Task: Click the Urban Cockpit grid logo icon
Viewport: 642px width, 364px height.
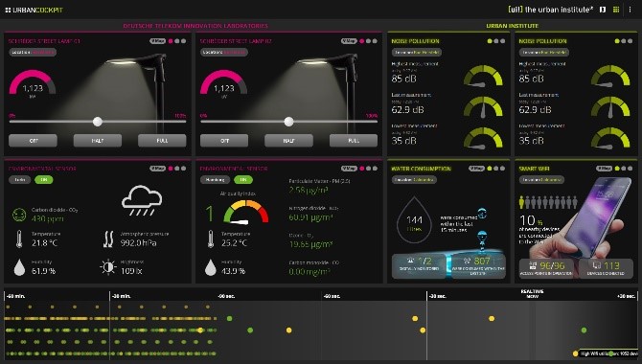Action: pos(8,10)
